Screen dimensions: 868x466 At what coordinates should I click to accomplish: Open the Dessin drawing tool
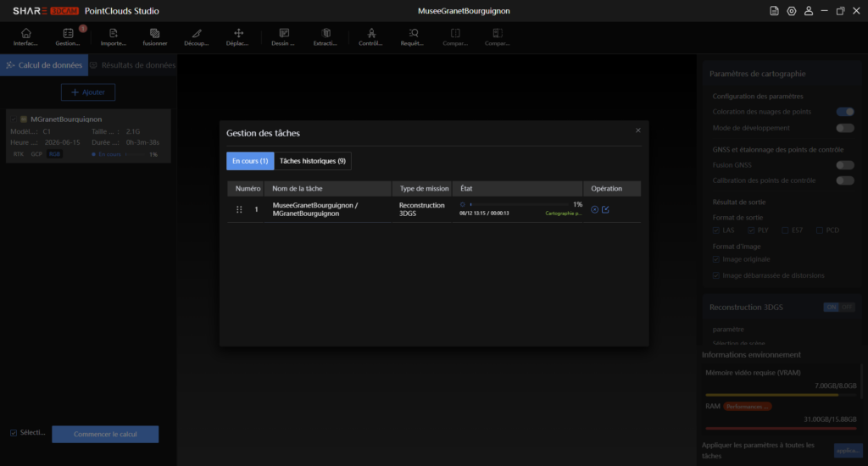(x=284, y=33)
